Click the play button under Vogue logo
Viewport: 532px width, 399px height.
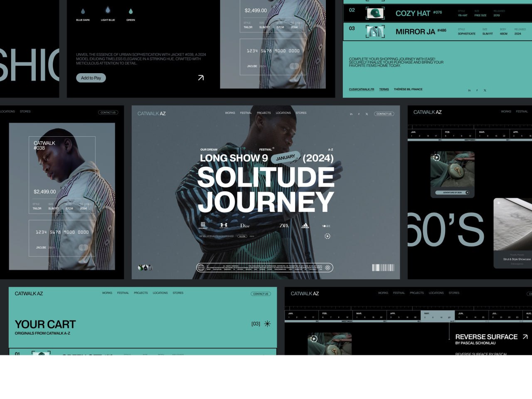pyautogui.click(x=327, y=236)
